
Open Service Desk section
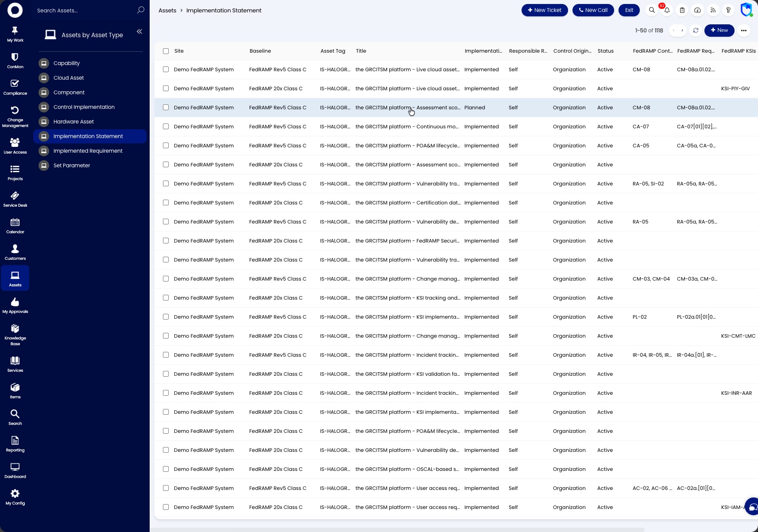[15, 199]
